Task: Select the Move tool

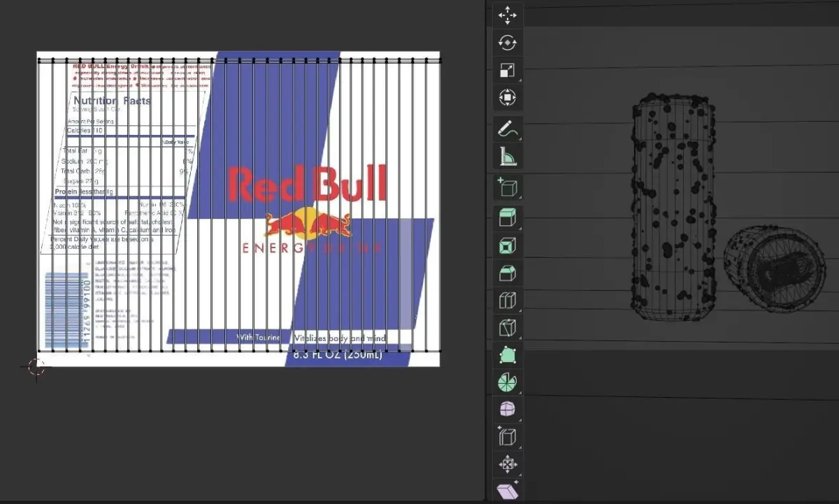Action: 507,15
